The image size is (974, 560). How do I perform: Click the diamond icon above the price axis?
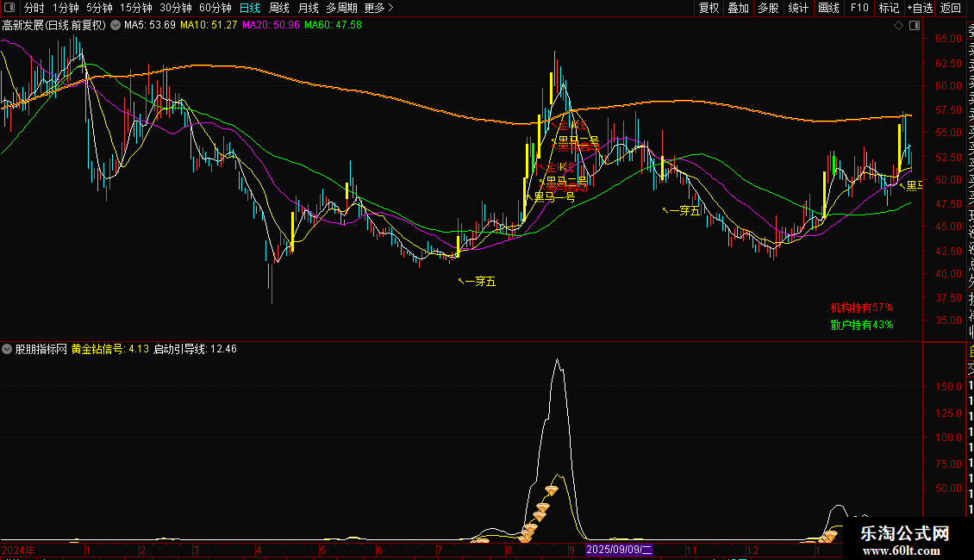coord(899,25)
